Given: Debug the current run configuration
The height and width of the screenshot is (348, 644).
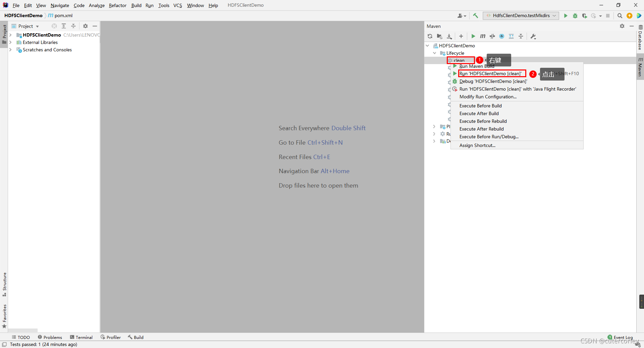Looking at the screenshot, I should [x=575, y=15].
